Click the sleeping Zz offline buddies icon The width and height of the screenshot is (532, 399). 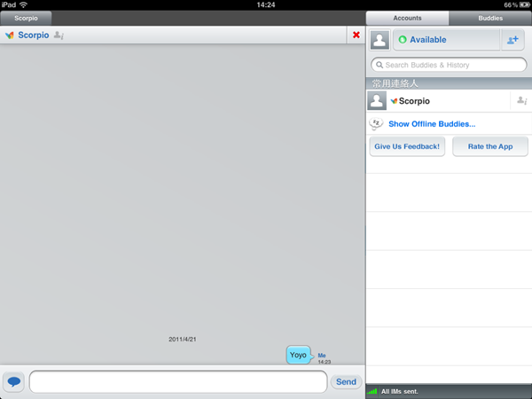(x=376, y=124)
